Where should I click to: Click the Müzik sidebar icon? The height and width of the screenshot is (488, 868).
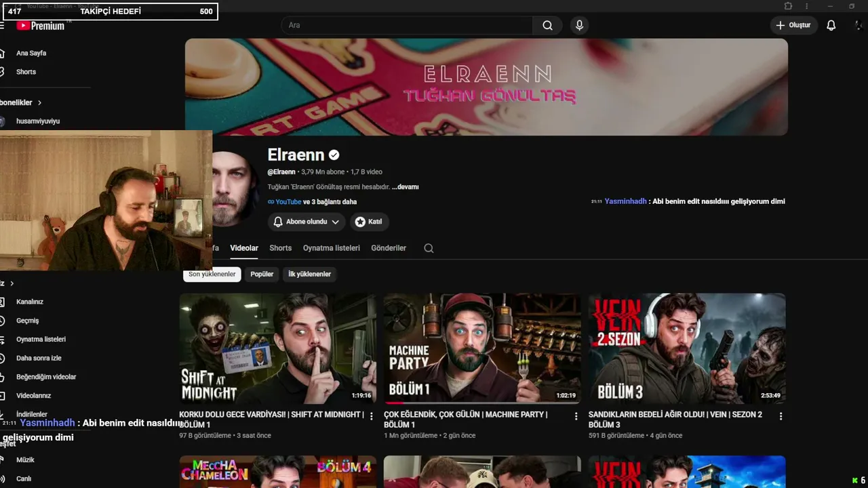coord(2,460)
